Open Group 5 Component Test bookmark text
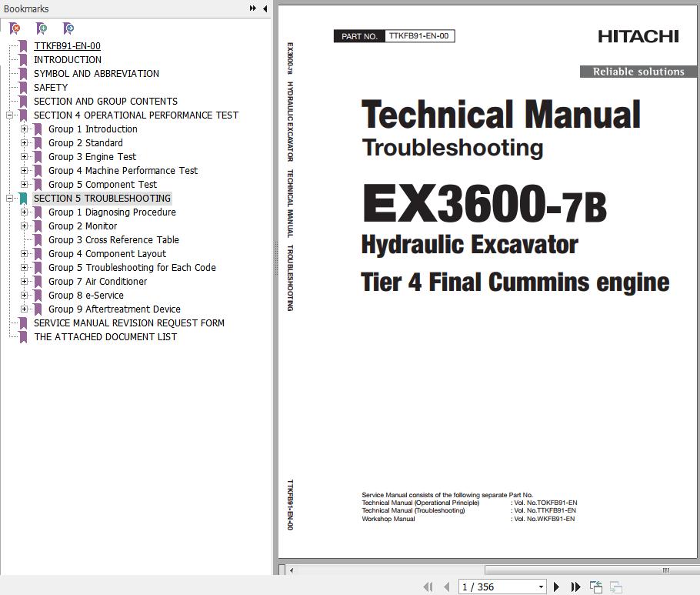 [102, 185]
